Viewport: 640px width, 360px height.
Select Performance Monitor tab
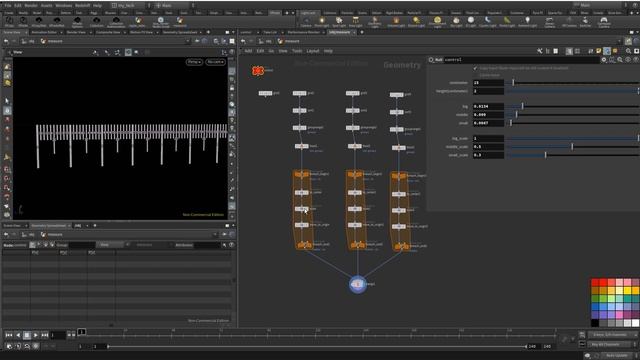pos(303,32)
